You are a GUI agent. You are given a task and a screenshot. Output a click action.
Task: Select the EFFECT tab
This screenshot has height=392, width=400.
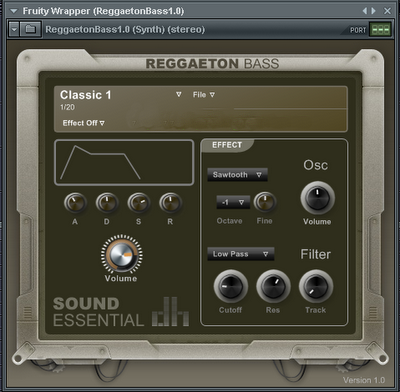pyautogui.click(x=227, y=145)
